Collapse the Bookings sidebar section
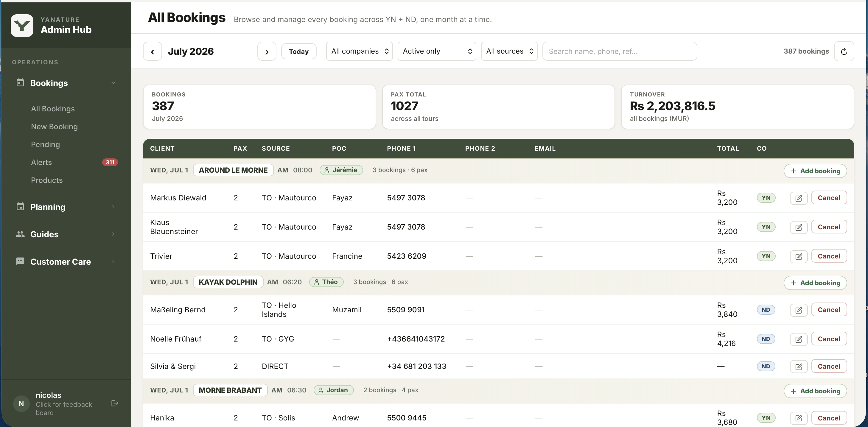Viewport: 868px width, 427px height. 66,83
